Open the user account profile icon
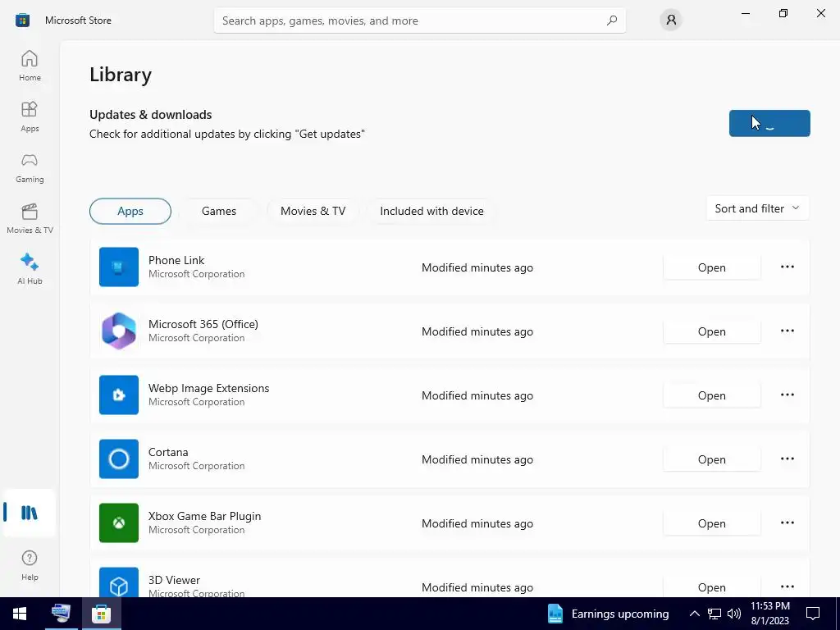Viewport: 840px width, 630px height. (x=671, y=21)
